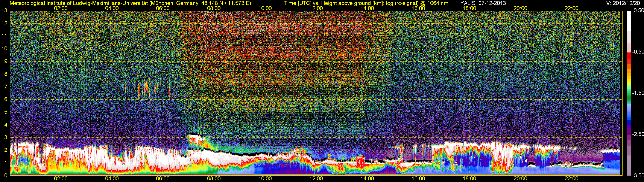
Task: Select the 0 km height axis label
Action: 6,176
